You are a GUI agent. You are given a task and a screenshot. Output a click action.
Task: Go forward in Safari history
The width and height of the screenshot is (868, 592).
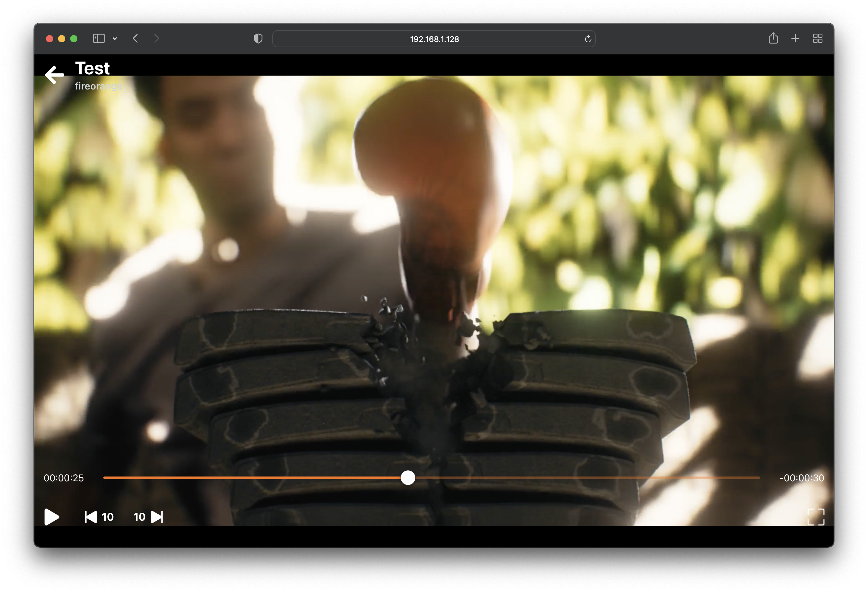pos(157,38)
